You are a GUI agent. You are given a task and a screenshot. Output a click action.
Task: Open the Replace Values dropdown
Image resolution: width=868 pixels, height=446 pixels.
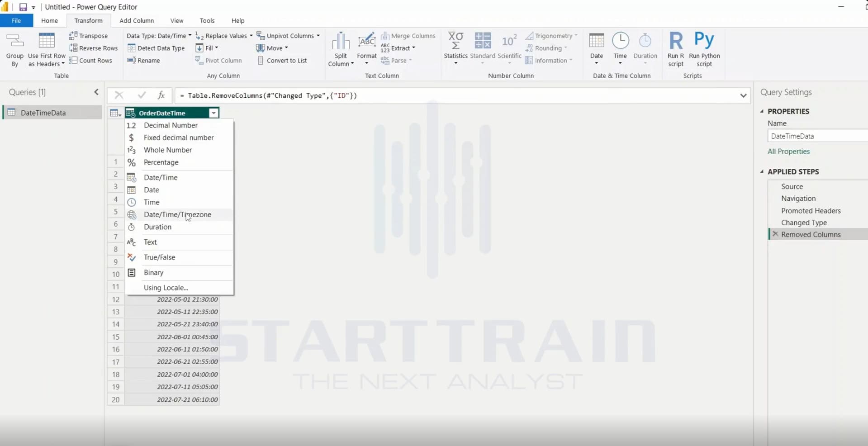coord(224,36)
